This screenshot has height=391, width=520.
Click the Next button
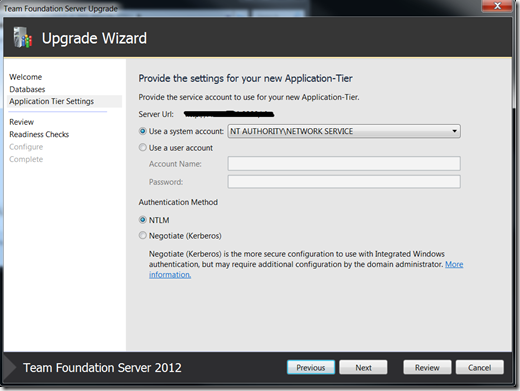363,367
